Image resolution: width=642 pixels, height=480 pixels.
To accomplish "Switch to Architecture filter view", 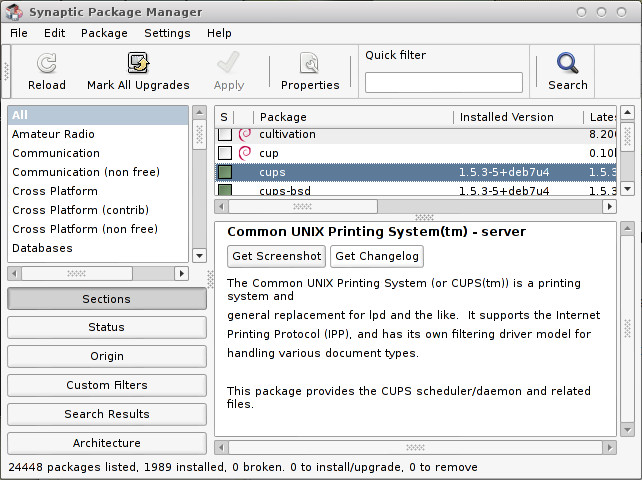I will pos(106,443).
